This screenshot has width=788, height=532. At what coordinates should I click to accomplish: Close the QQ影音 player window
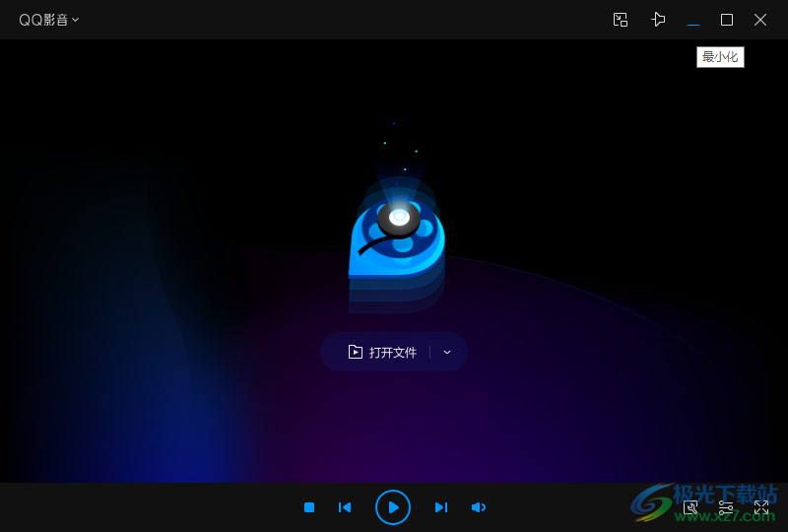[760, 20]
